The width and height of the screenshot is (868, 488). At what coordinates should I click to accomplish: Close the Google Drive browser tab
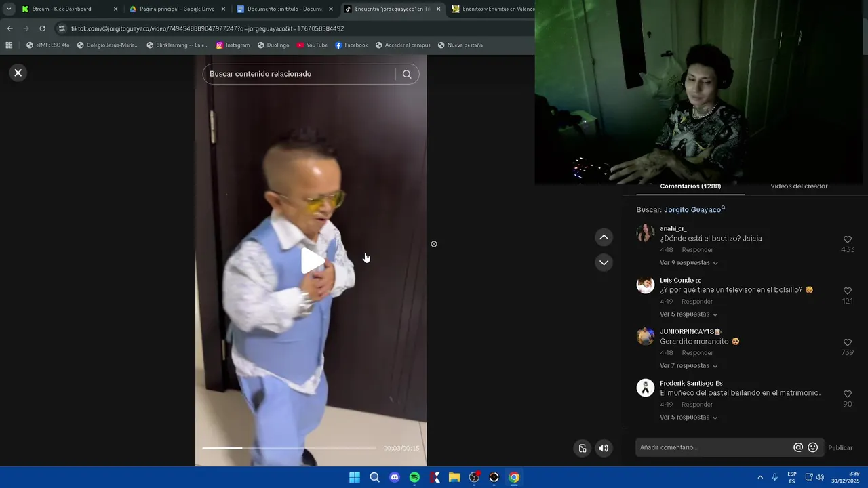tap(223, 9)
